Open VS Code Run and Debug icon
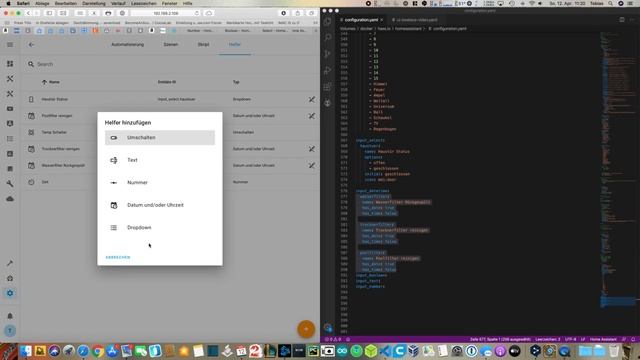Screen dimensions: 640x360 (327, 70)
